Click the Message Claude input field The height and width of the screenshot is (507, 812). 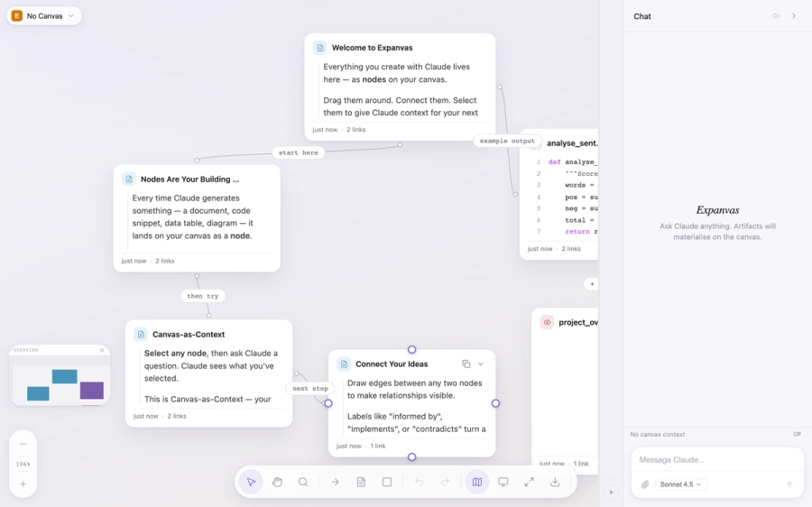(x=716, y=460)
